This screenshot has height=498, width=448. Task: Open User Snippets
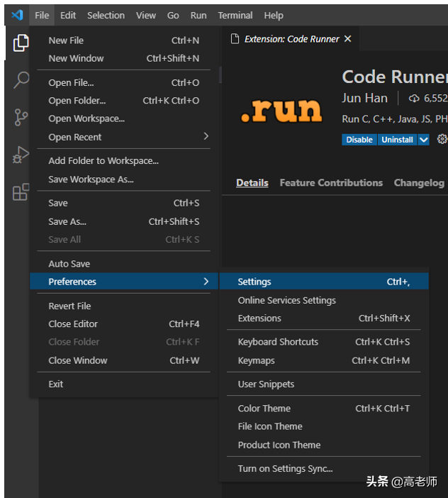[x=324, y=384]
